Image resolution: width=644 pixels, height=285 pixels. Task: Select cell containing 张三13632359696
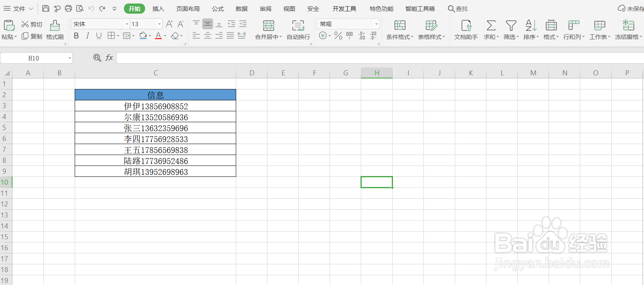click(156, 128)
